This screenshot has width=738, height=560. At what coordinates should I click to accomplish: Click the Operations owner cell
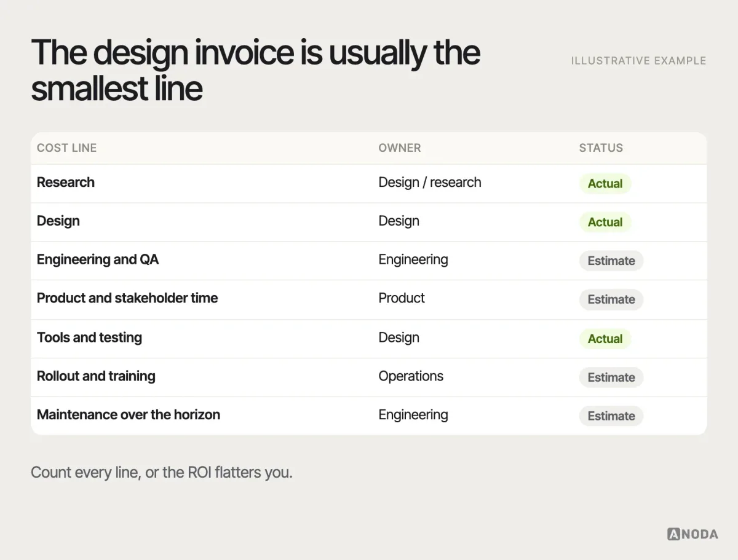point(411,376)
